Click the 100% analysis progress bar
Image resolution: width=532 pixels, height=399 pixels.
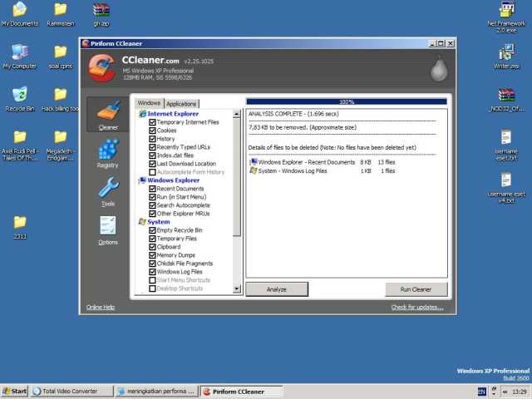pos(347,101)
